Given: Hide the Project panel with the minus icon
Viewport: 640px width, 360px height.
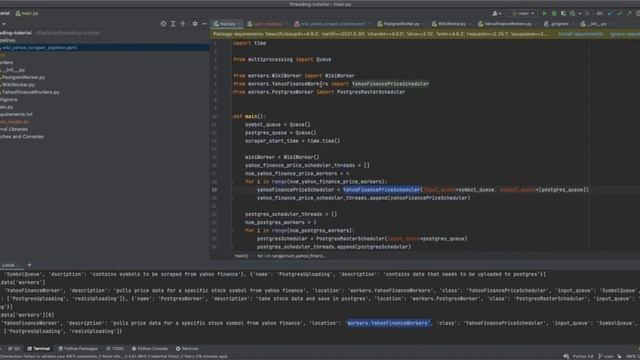Looking at the screenshot, I should pyautogui.click(x=204, y=24).
